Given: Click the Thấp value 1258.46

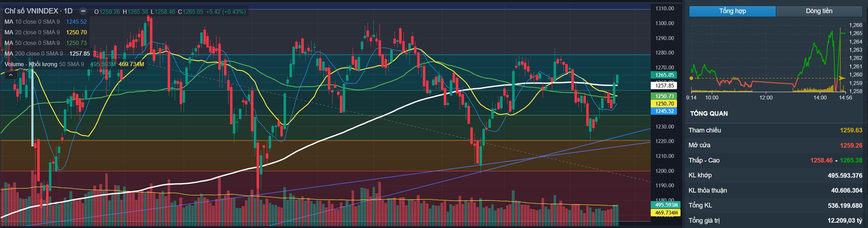Looking at the screenshot, I should tap(821, 160).
